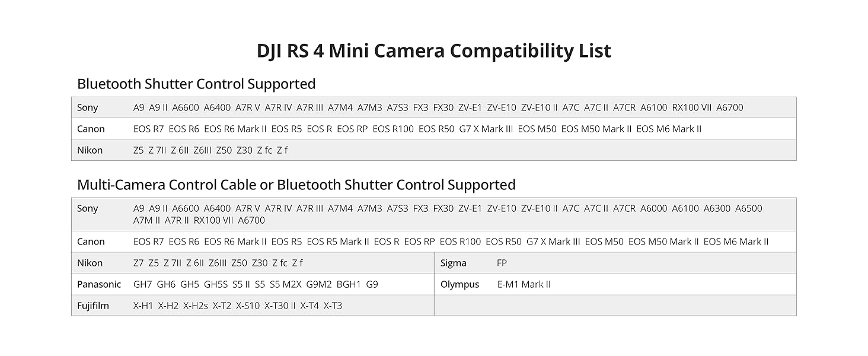The width and height of the screenshot is (868, 356).
Task: Click the Multi-Camera Control Cable section heading
Action: [x=296, y=185]
